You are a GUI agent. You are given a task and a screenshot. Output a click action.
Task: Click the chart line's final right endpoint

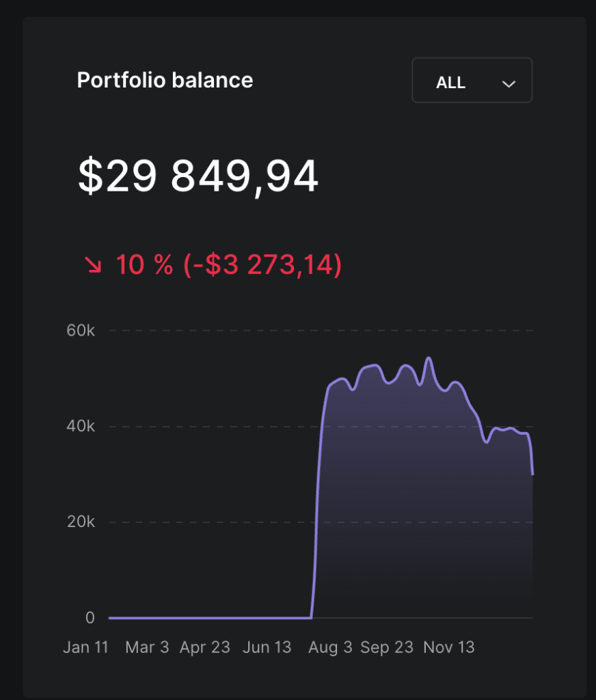(x=532, y=474)
